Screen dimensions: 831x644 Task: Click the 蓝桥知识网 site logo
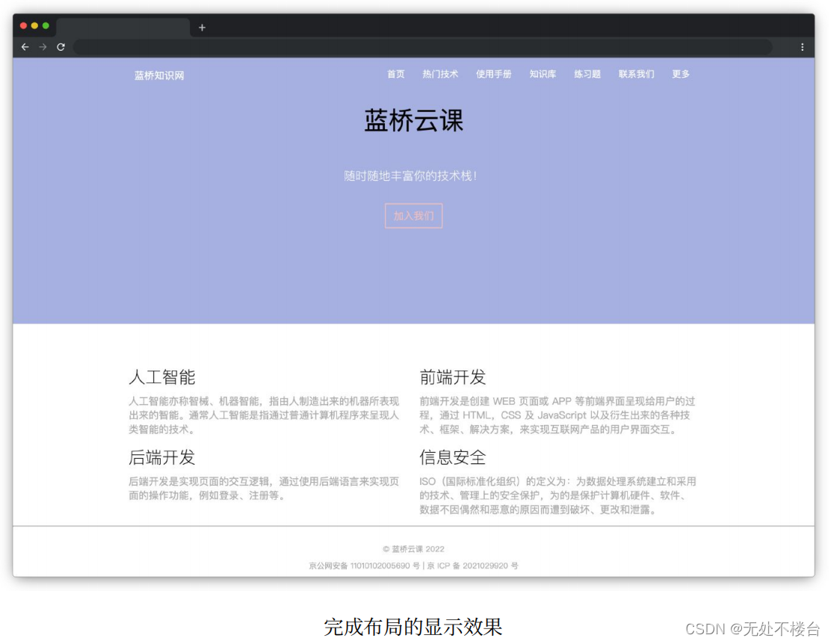point(159,75)
